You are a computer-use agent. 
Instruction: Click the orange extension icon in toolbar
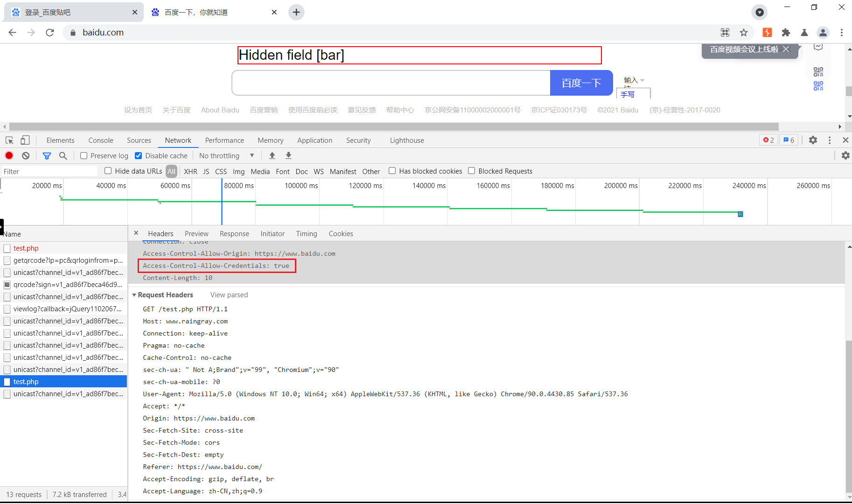(767, 32)
